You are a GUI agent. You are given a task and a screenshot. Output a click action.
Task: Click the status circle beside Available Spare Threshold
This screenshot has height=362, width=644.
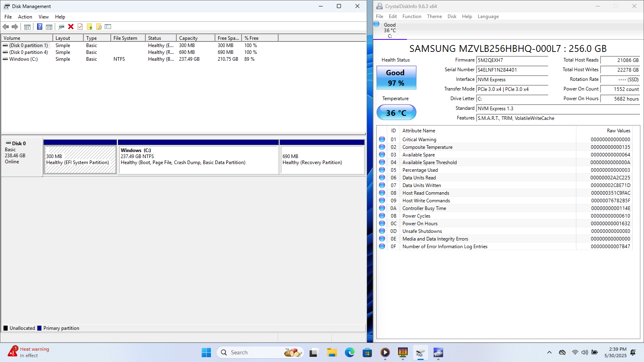(x=382, y=162)
